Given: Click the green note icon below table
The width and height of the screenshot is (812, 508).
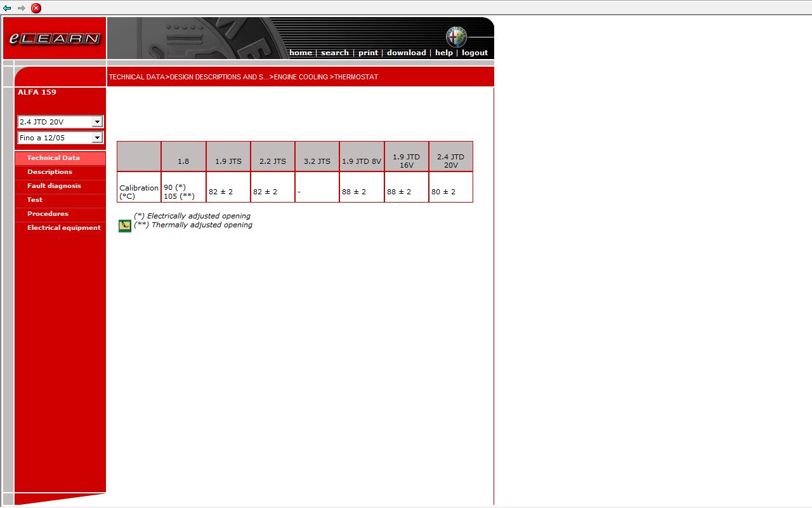Looking at the screenshot, I should point(125,226).
